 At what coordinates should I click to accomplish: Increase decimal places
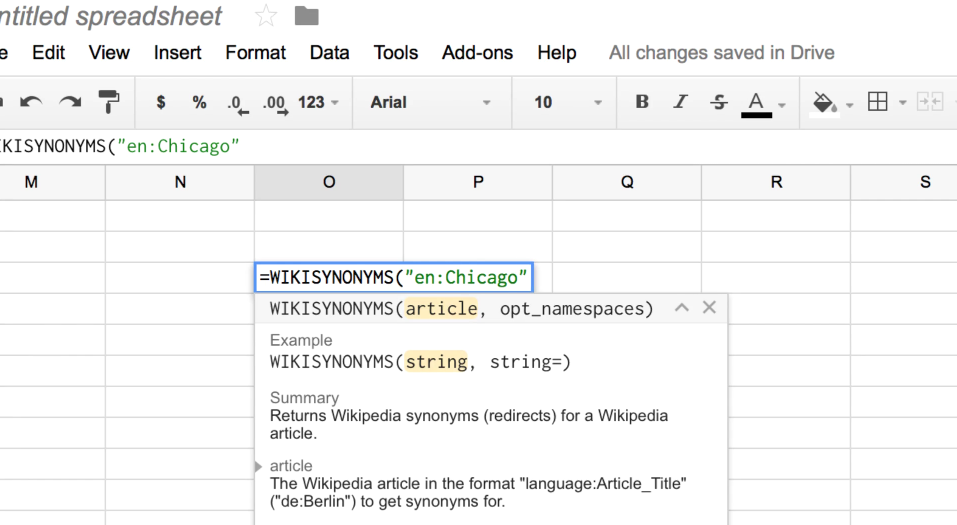tap(275, 103)
